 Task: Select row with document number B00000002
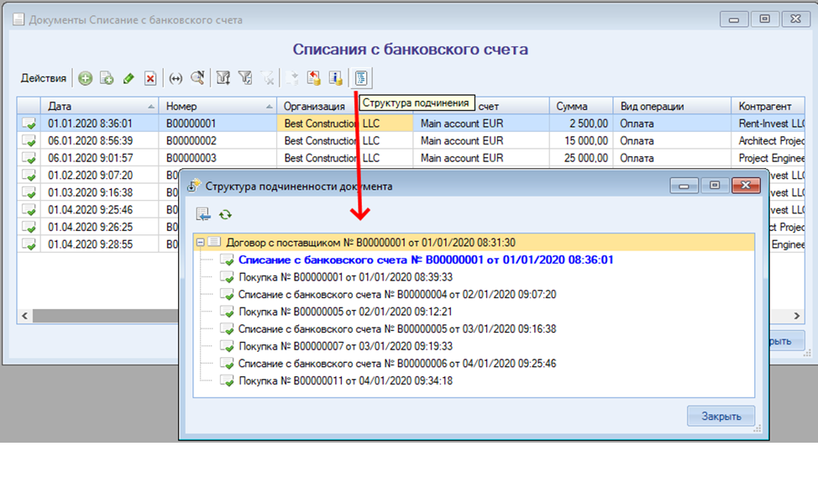[x=191, y=140]
